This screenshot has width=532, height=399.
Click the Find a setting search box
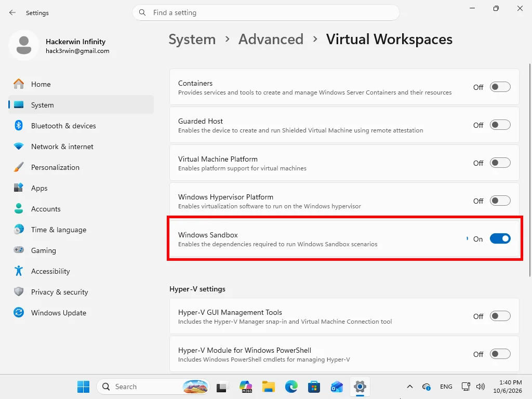(x=266, y=12)
